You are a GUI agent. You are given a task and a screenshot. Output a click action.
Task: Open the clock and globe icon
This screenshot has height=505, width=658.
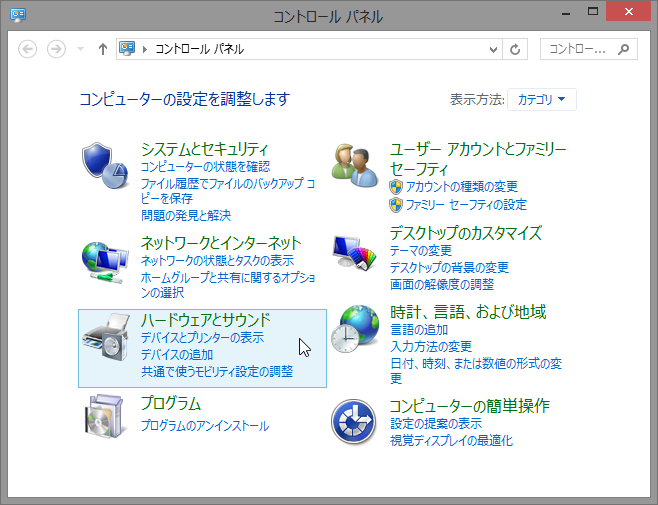[x=355, y=329]
